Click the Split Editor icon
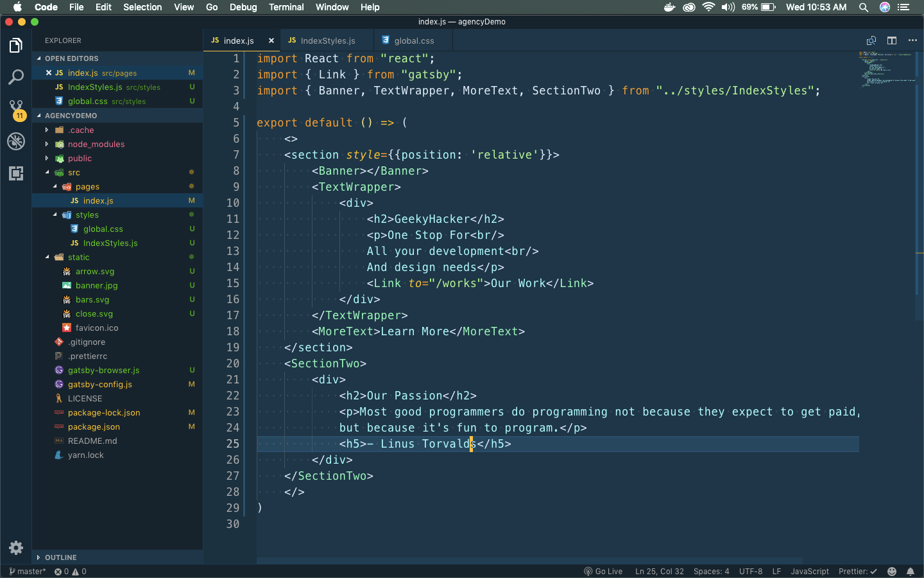 892,40
